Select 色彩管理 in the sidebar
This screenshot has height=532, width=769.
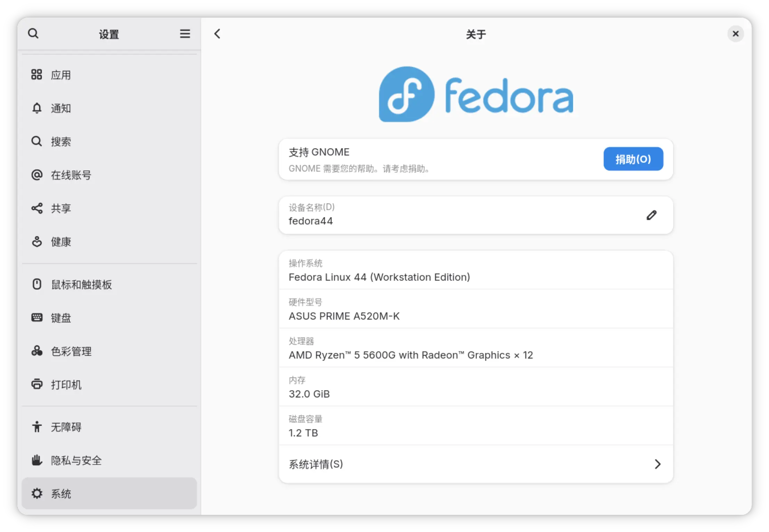click(x=109, y=351)
